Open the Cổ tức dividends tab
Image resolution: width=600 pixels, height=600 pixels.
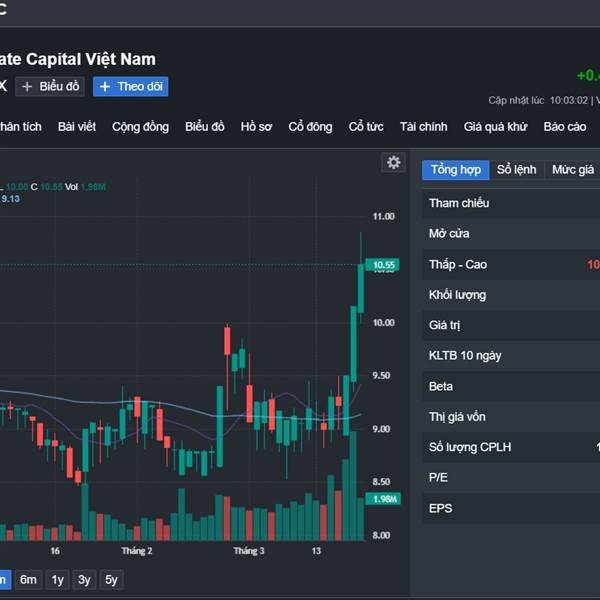tap(366, 127)
